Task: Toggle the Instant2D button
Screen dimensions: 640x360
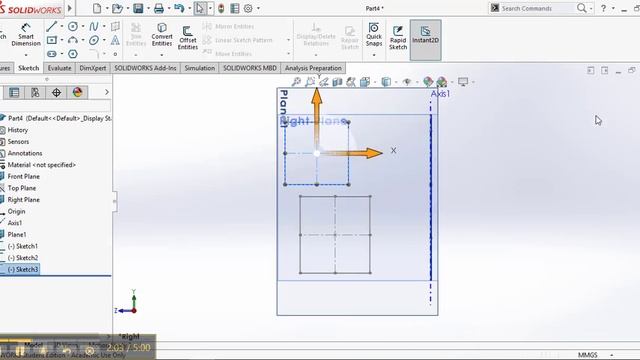Action: [x=425, y=40]
